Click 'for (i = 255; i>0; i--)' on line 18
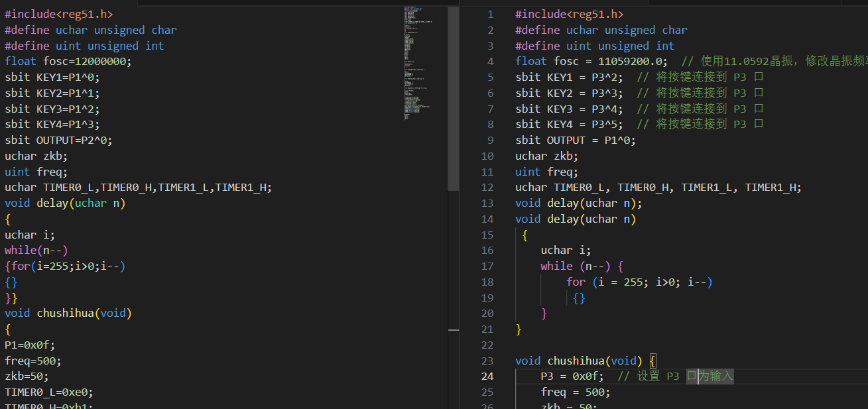Image resolution: width=868 pixels, height=409 pixels. pyautogui.click(x=639, y=282)
